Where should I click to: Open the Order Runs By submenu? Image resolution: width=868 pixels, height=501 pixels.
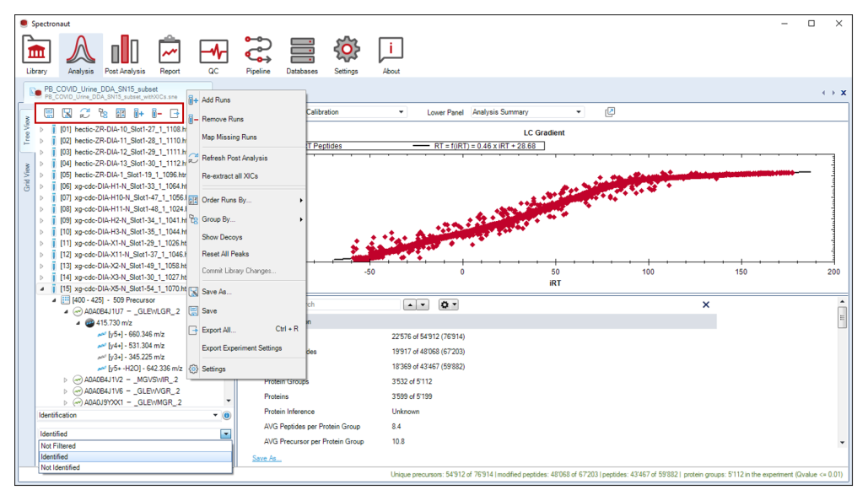pos(246,200)
